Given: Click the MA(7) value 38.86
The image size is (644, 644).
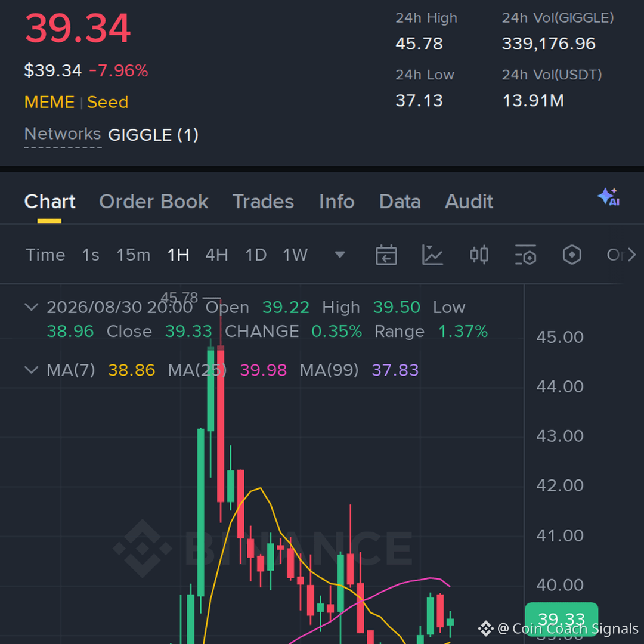Looking at the screenshot, I should (x=131, y=370).
